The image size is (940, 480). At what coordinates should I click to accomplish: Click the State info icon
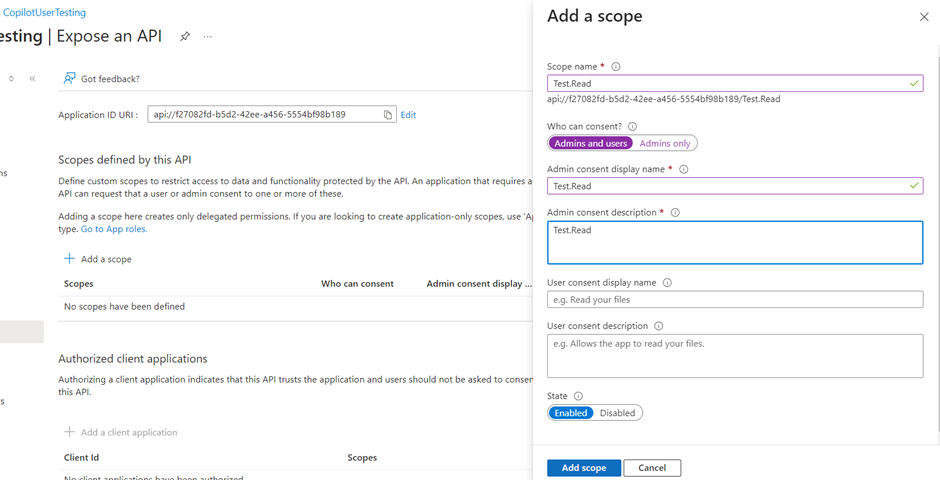click(578, 397)
